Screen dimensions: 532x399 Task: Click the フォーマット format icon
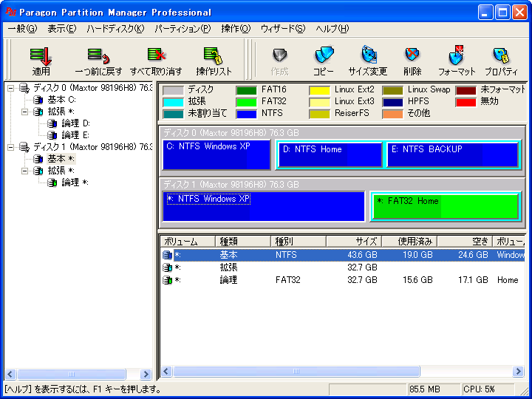[x=457, y=55]
